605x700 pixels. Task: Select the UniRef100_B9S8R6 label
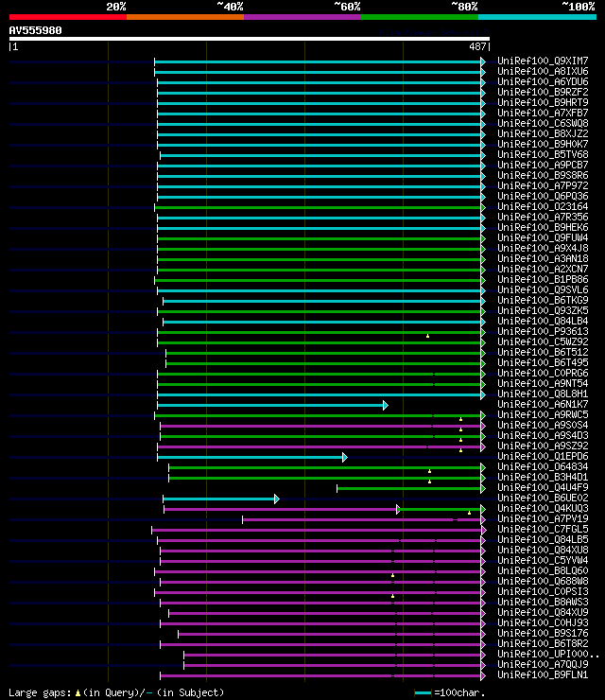tap(543, 175)
